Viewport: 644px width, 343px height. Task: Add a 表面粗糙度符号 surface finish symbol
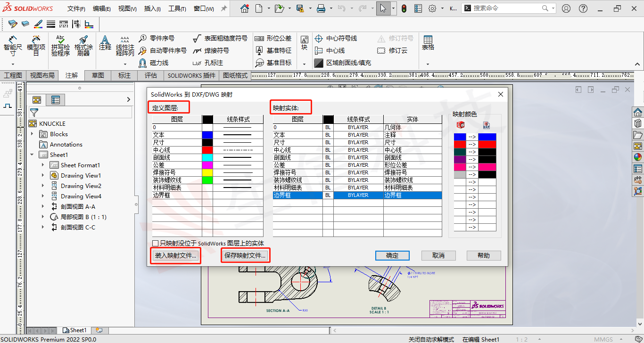pyautogui.click(x=220, y=38)
